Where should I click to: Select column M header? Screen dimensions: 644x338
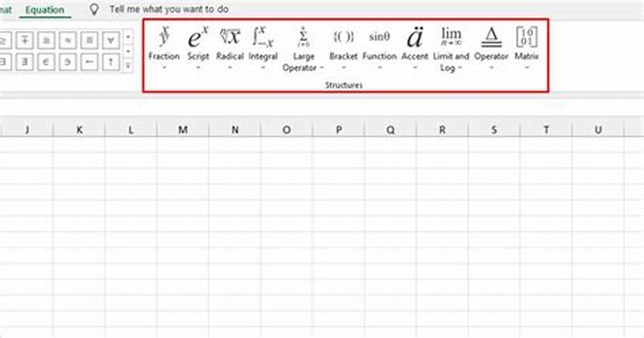click(x=183, y=130)
